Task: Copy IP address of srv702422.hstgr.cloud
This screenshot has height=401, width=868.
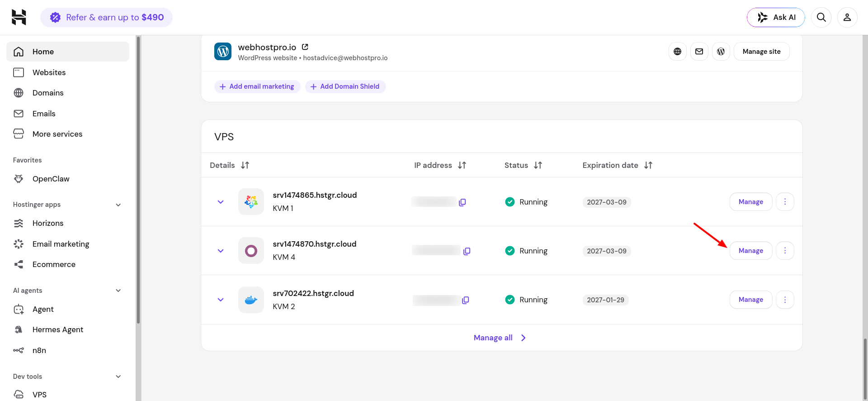Action: point(466,300)
